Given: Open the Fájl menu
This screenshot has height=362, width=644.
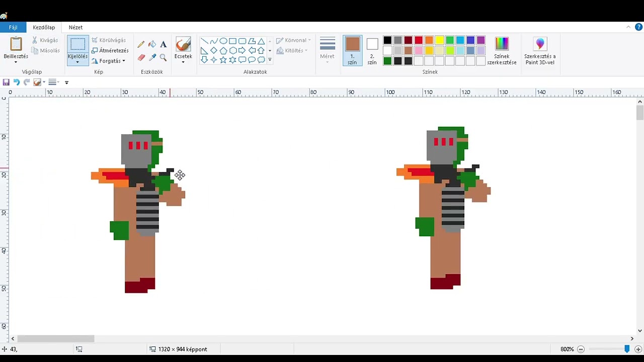Looking at the screenshot, I should [13, 27].
